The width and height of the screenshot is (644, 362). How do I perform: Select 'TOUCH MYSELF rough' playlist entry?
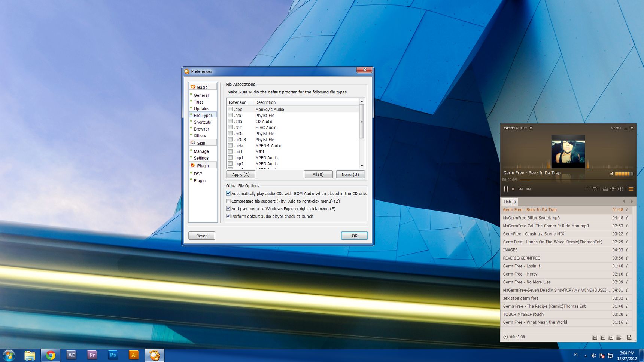566,315
